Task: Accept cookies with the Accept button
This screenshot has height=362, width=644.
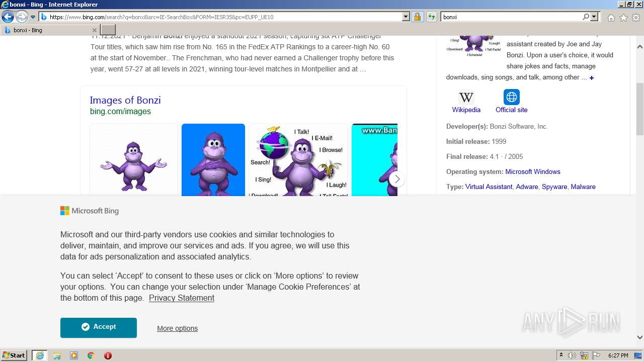Action: pos(99,327)
